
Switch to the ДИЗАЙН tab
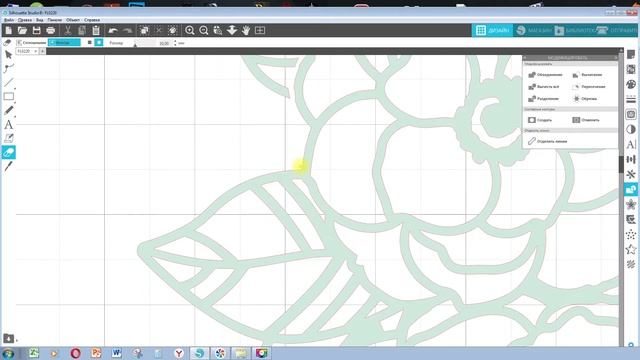point(493,30)
